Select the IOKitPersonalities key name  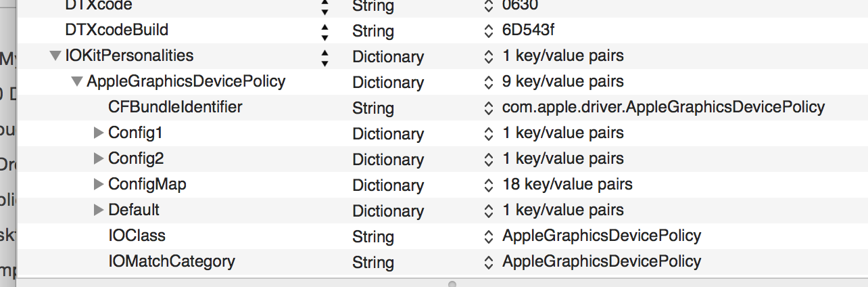click(129, 56)
